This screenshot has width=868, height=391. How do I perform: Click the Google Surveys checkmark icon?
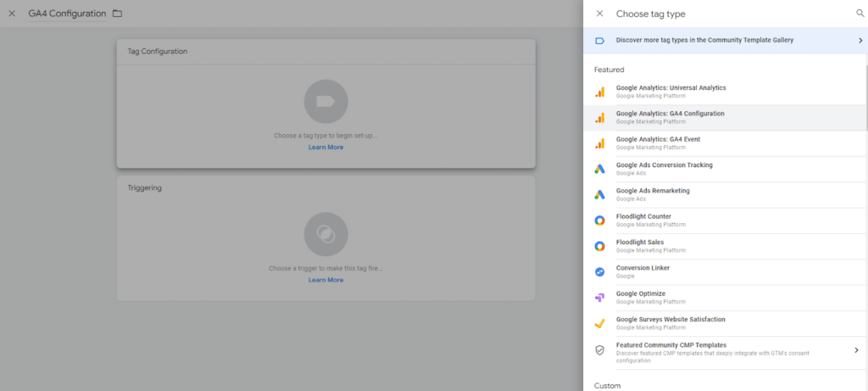click(599, 323)
